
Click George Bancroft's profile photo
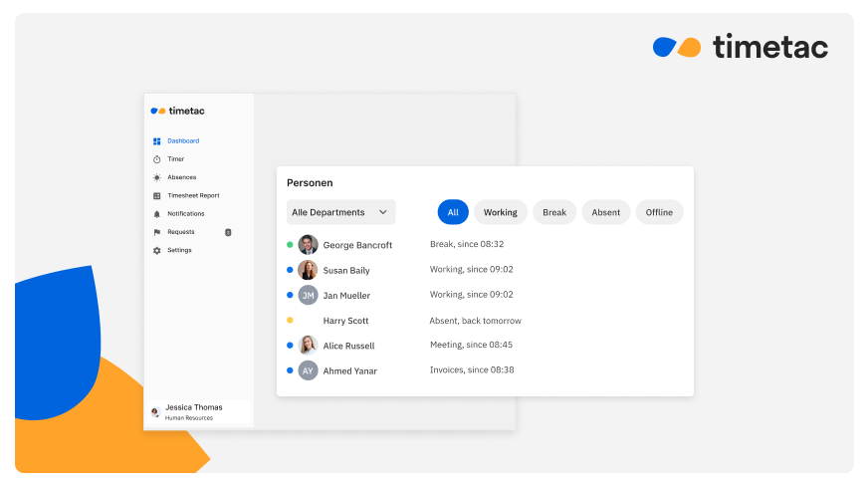(308, 245)
